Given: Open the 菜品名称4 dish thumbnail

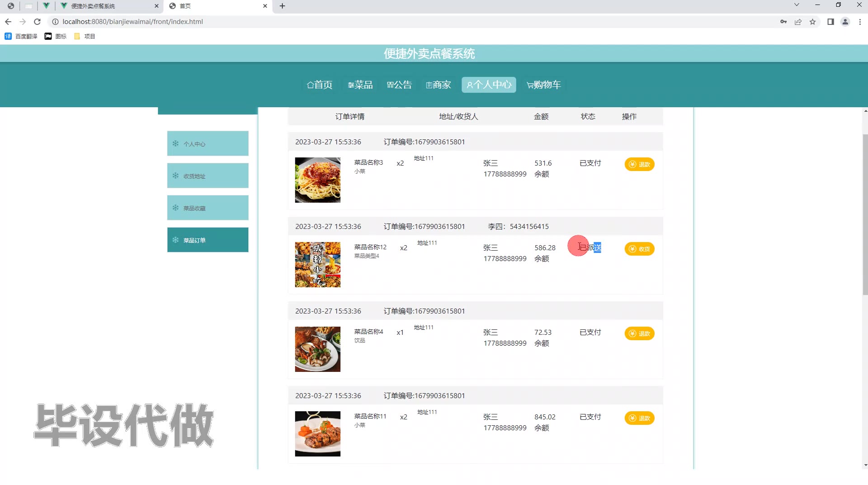Looking at the screenshot, I should 318,349.
